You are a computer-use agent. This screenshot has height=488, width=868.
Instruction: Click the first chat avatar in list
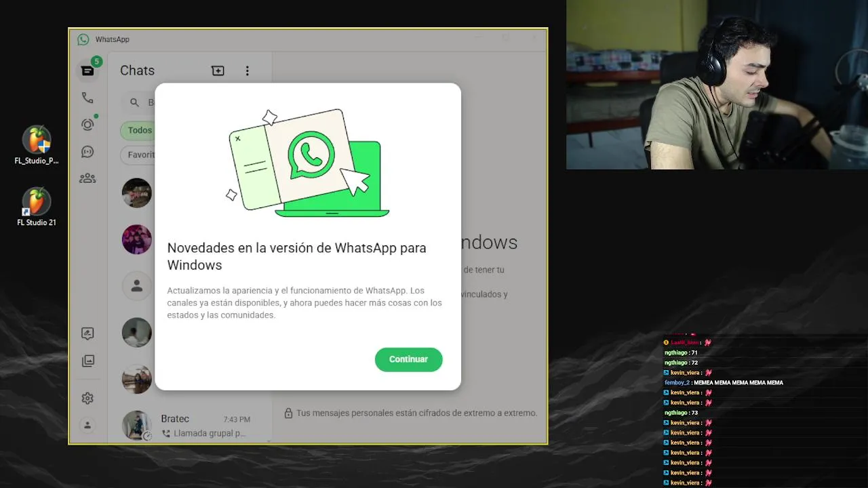tap(137, 193)
